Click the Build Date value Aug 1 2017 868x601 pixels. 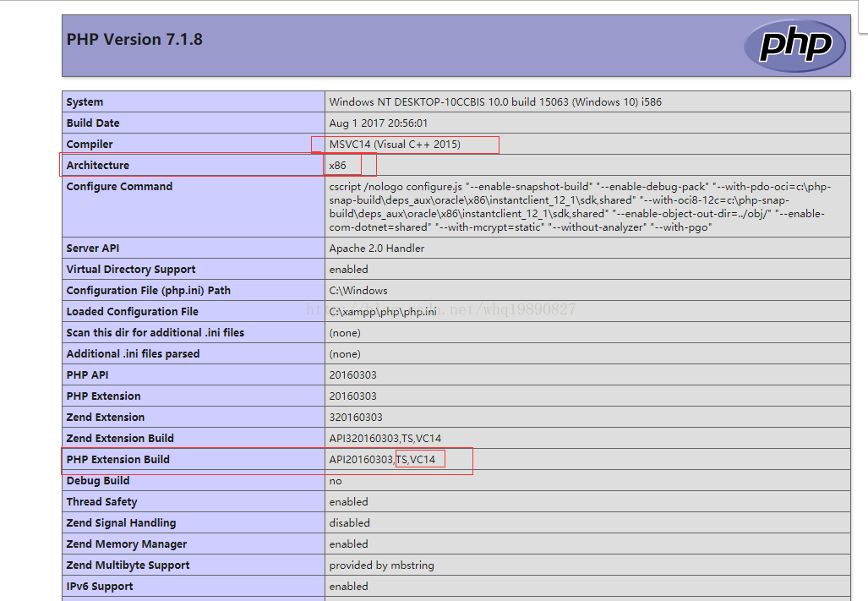click(x=378, y=123)
